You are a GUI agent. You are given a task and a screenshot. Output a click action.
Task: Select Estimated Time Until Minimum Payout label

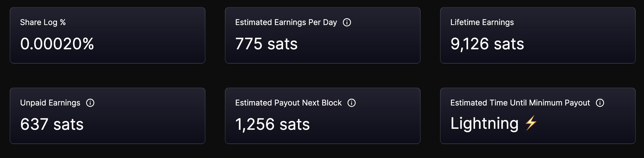coord(520,103)
